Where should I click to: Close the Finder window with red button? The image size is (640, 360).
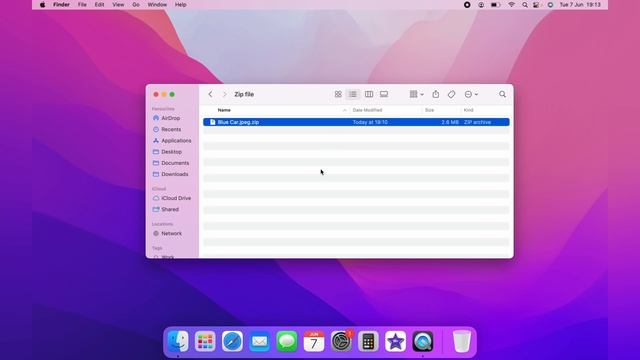(156, 94)
